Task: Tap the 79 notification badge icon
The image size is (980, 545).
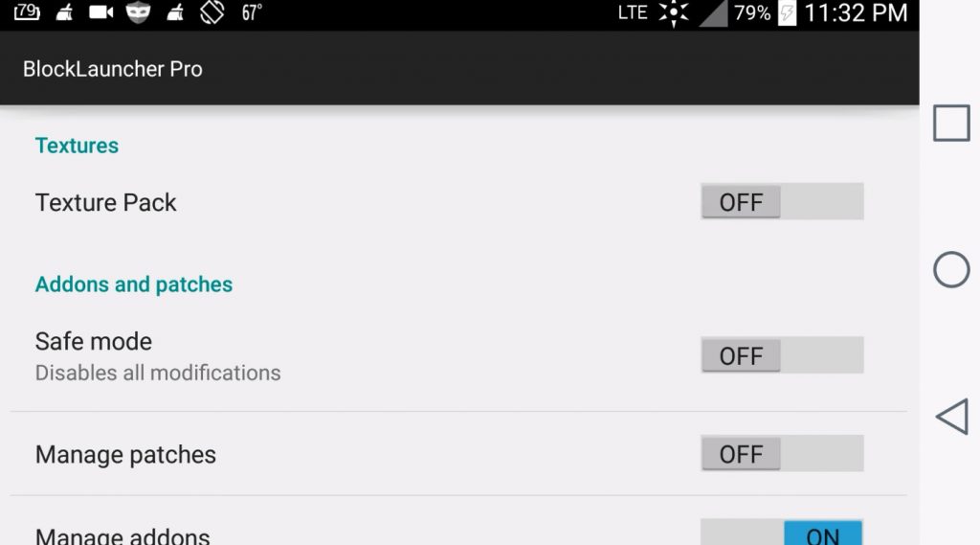Action: tap(27, 11)
